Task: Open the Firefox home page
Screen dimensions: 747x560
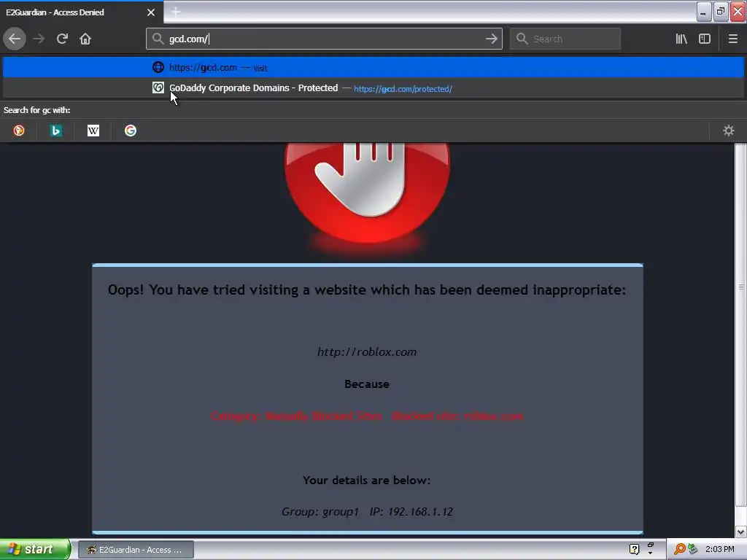Action: (x=85, y=39)
